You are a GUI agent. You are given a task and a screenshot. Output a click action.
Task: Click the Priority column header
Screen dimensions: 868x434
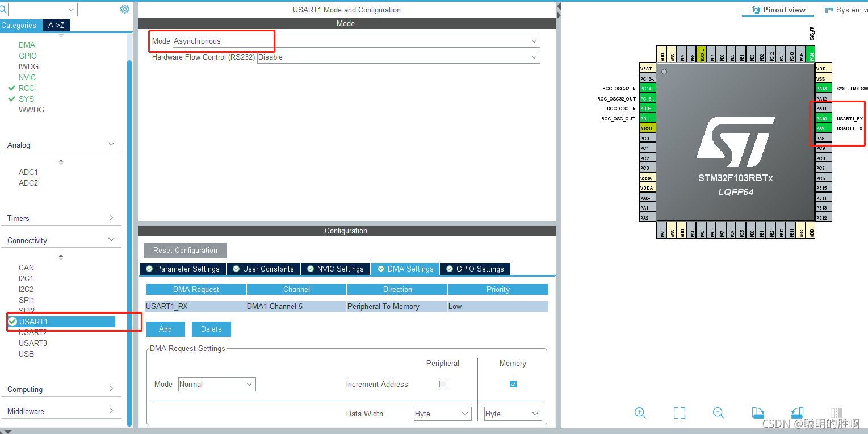pos(498,289)
